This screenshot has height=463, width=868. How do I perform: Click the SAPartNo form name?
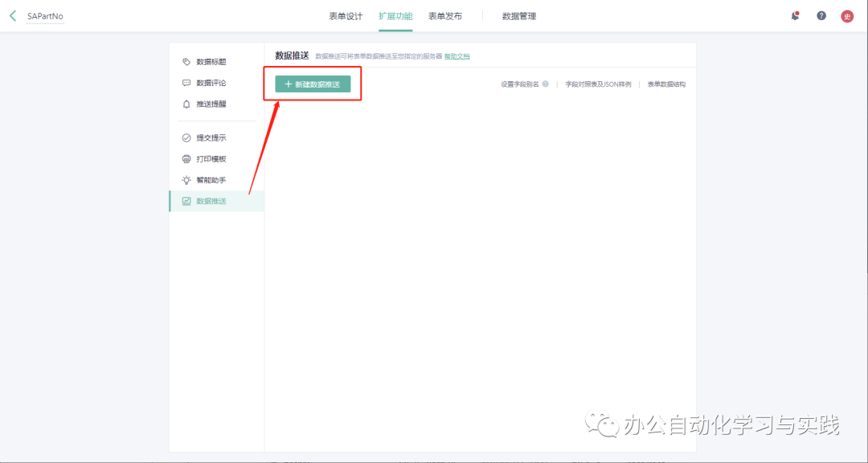coord(45,16)
